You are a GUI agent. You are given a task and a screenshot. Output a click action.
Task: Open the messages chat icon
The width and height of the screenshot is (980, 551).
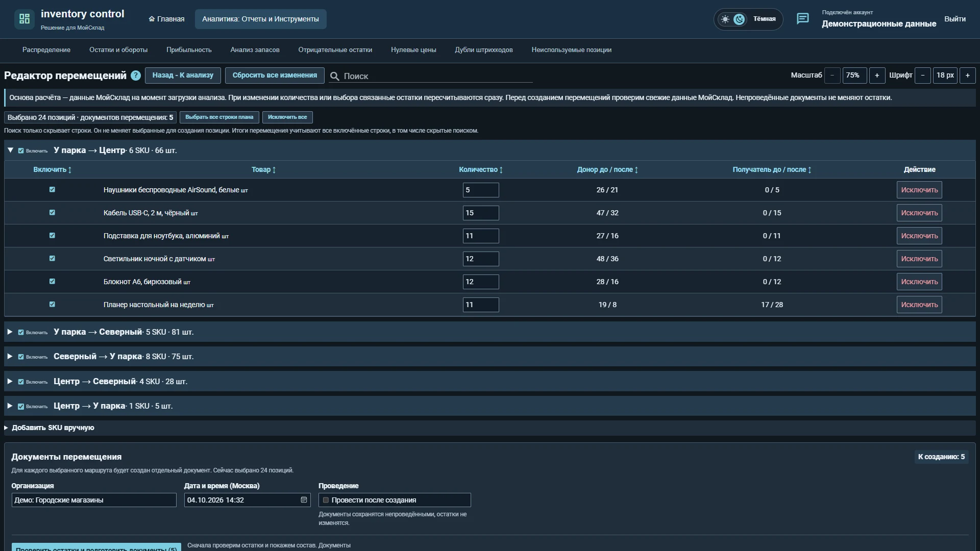802,19
